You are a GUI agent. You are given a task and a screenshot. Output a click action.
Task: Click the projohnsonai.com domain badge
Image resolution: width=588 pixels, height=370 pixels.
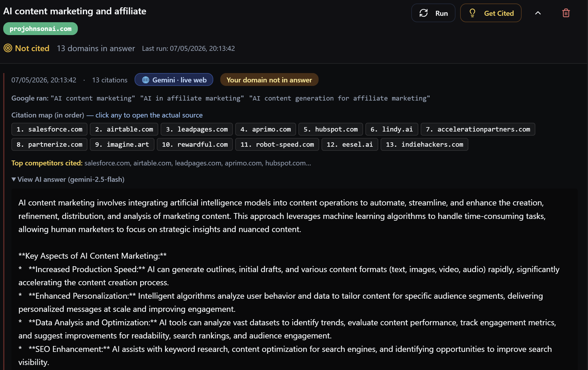(40, 29)
